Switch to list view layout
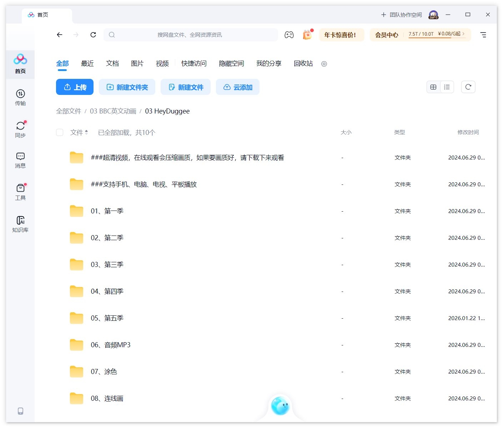The image size is (504, 430). (447, 87)
